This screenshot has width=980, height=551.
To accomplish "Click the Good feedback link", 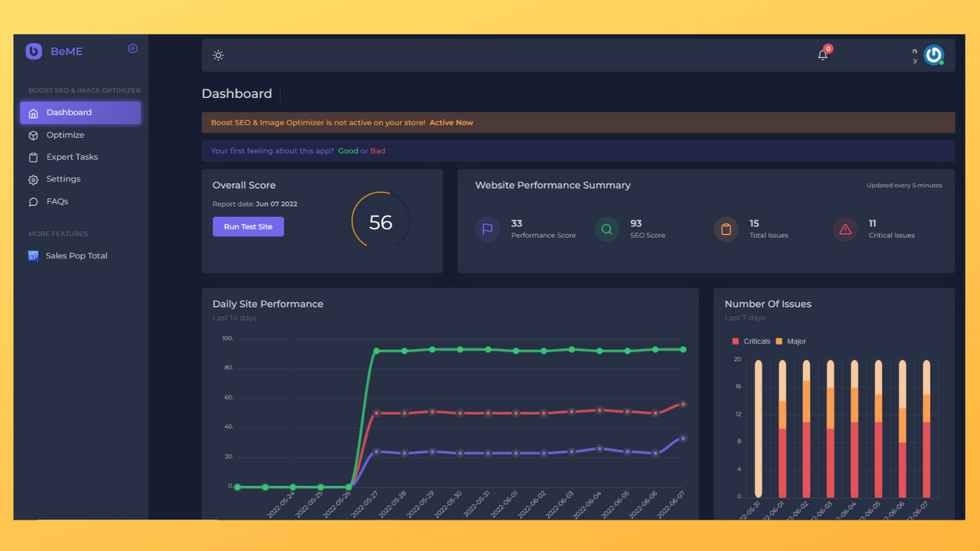I will 348,151.
